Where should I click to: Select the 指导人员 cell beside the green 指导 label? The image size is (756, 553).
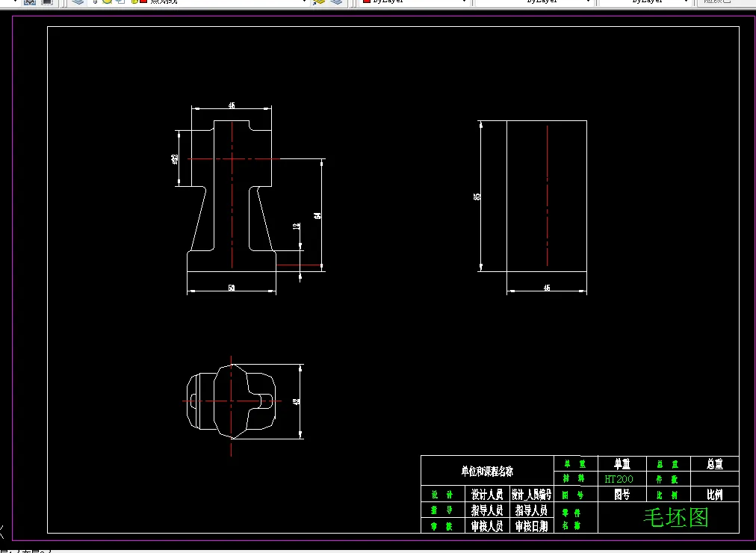coord(487,510)
